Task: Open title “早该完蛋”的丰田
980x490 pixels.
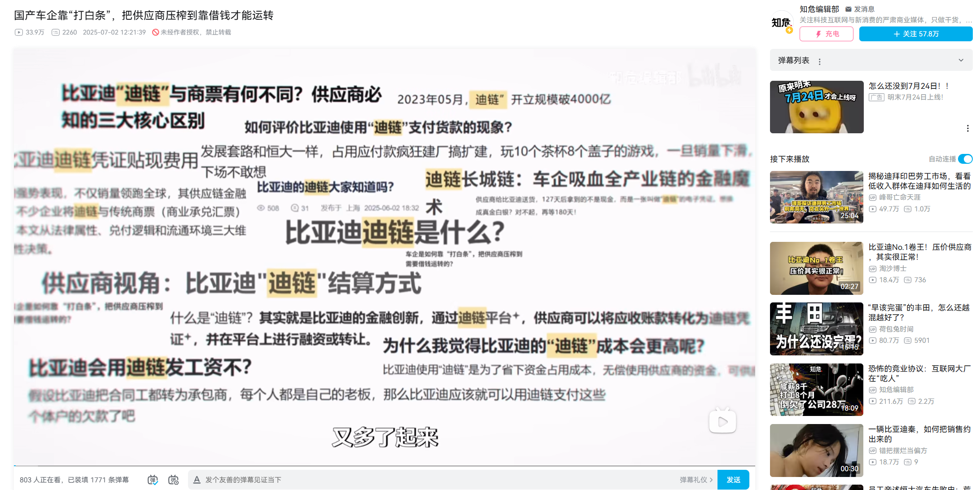Action: (x=919, y=312)
